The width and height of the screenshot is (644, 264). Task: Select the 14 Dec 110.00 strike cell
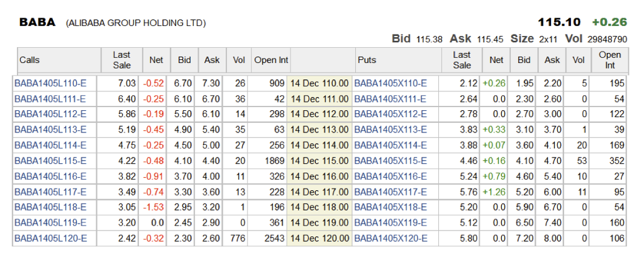pos(319,83)
